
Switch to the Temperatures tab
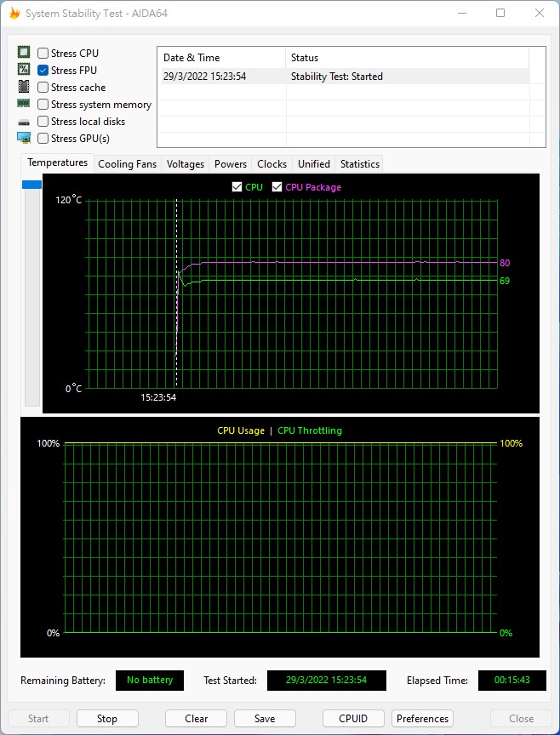click(57, 162)
